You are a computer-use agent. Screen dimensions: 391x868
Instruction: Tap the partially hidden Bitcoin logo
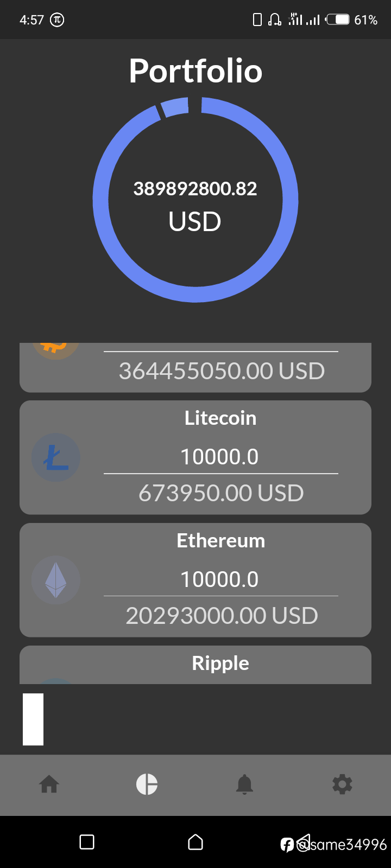(55, 350)
